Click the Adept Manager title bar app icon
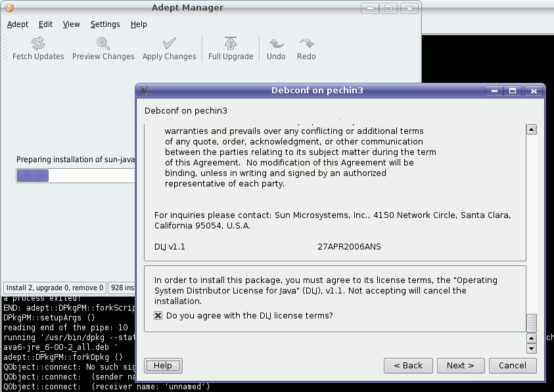Image resolution: width=554 pixels, height=392 pixels. tap(9, 8)
